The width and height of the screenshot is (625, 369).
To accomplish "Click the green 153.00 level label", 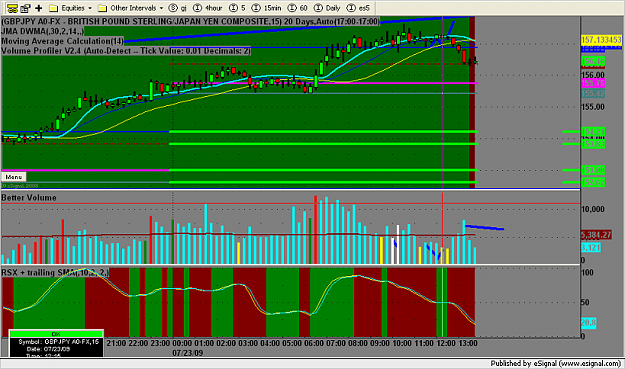I will 593,170.
